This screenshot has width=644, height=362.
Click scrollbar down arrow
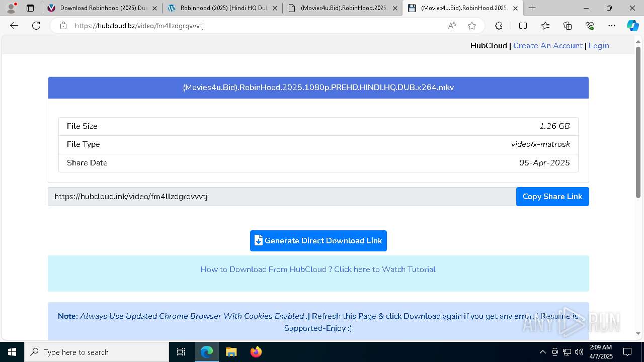click(638, 333)
